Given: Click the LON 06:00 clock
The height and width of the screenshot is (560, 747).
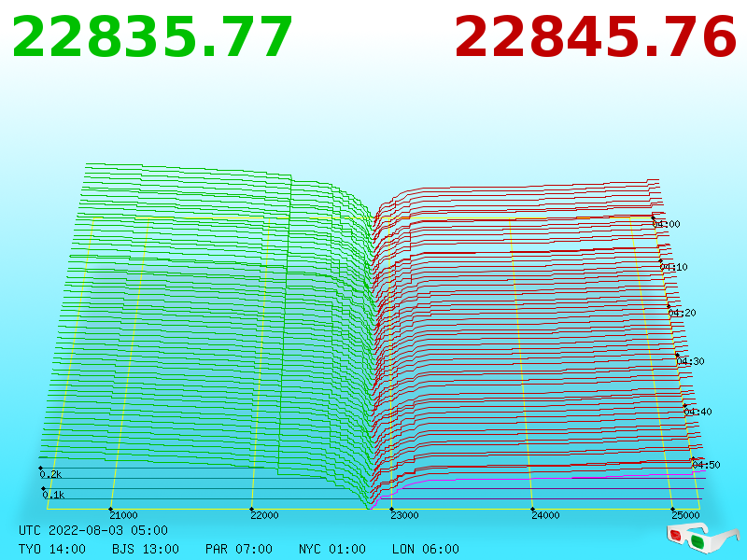Looking at the screenshot, I should point(426,549).
